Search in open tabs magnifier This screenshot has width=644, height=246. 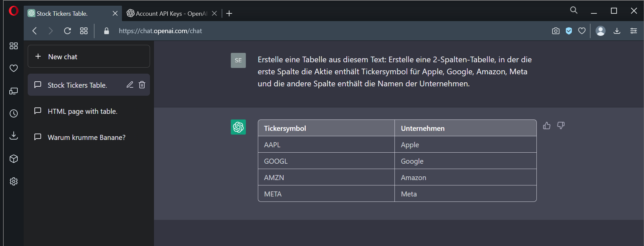pyautogui.click(x=574, y=10)
